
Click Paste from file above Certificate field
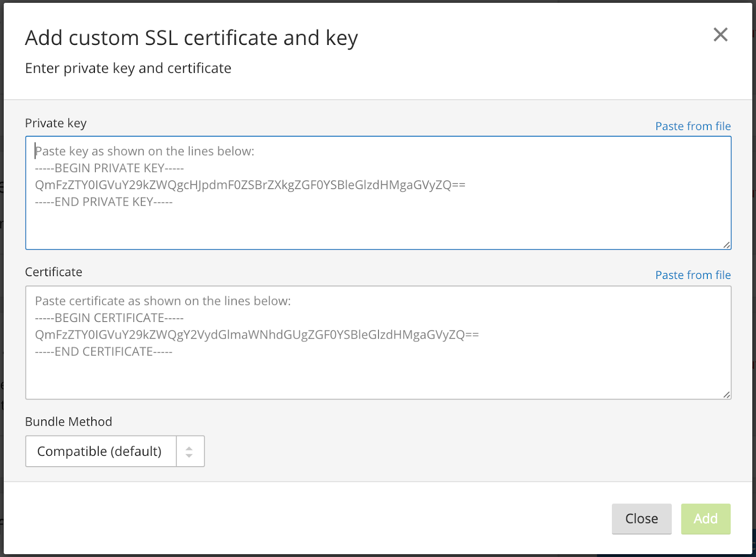tap(693, 275)
